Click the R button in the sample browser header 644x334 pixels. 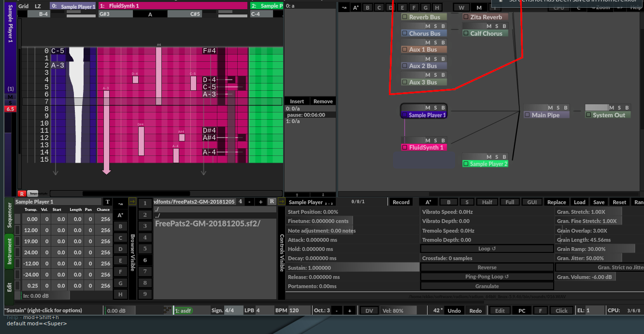(x=272, y=201)
